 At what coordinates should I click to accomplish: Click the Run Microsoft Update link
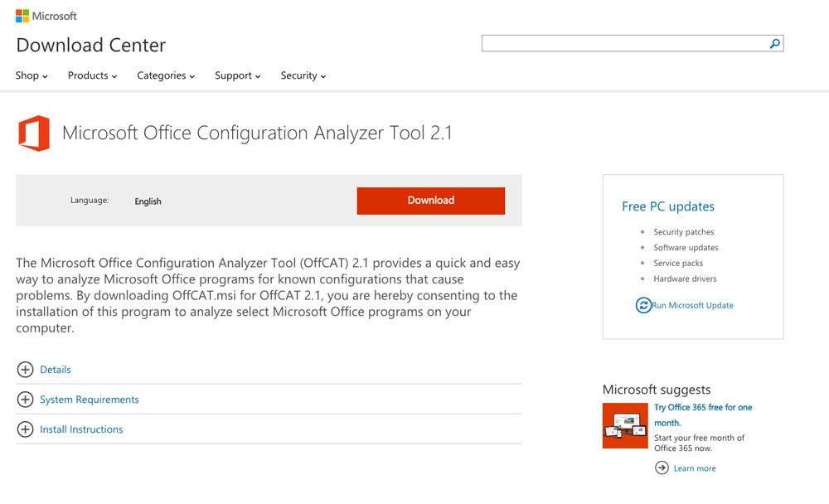tap(692, 305)
